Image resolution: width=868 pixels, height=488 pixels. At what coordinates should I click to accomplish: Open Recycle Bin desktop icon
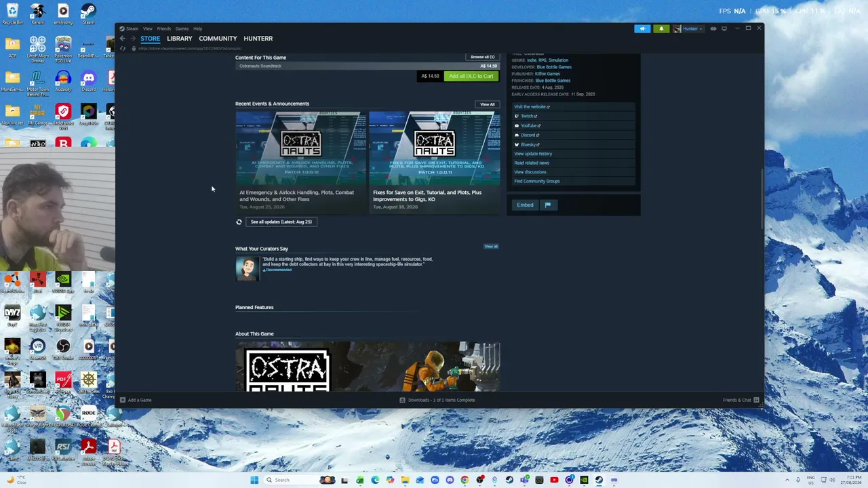pyautogui.click(x=12, y=14)
